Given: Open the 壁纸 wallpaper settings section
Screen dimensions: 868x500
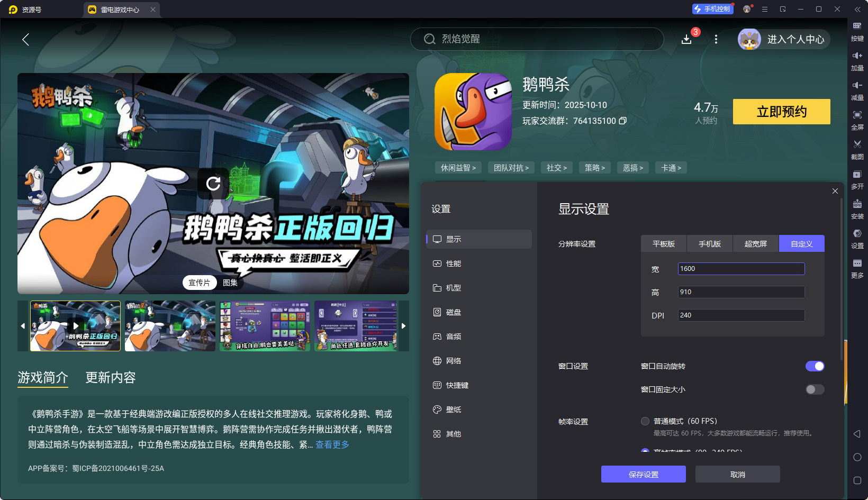Looking at the screenshot, I should (453, 410).
